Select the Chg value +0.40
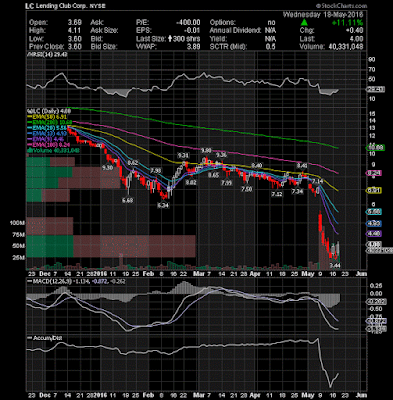The image size is (393, 400). click(354, 31)
